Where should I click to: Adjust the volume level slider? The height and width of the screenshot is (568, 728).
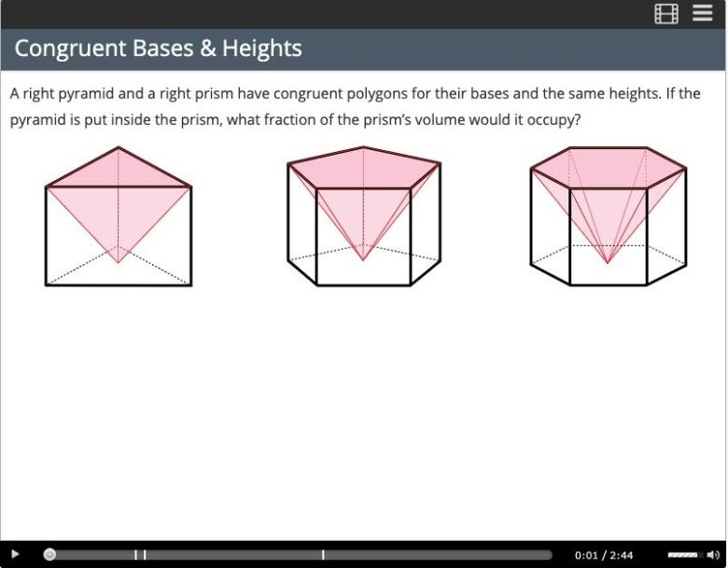point(685,555)
